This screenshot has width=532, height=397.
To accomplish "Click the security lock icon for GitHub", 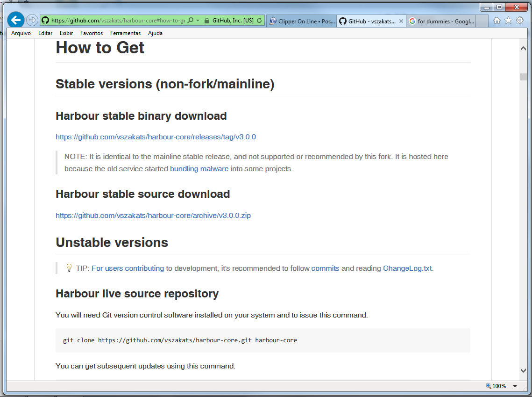I will tap(206, 21).
